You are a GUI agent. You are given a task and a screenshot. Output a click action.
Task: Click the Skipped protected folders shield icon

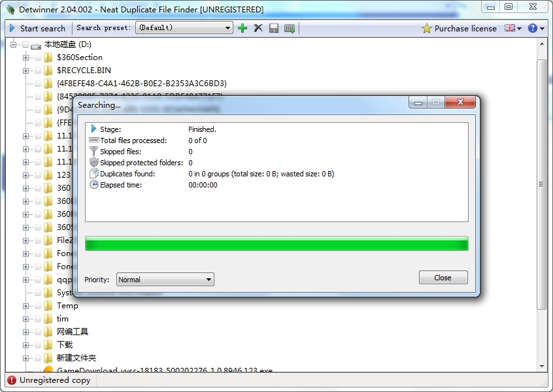(93, 162)
